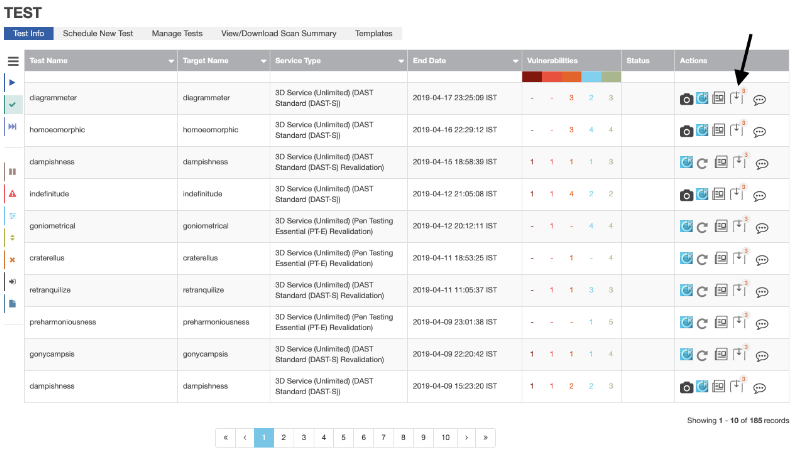Click test name 'indefinitude'
The image size is (795, 449).
[x=49, y=194]
